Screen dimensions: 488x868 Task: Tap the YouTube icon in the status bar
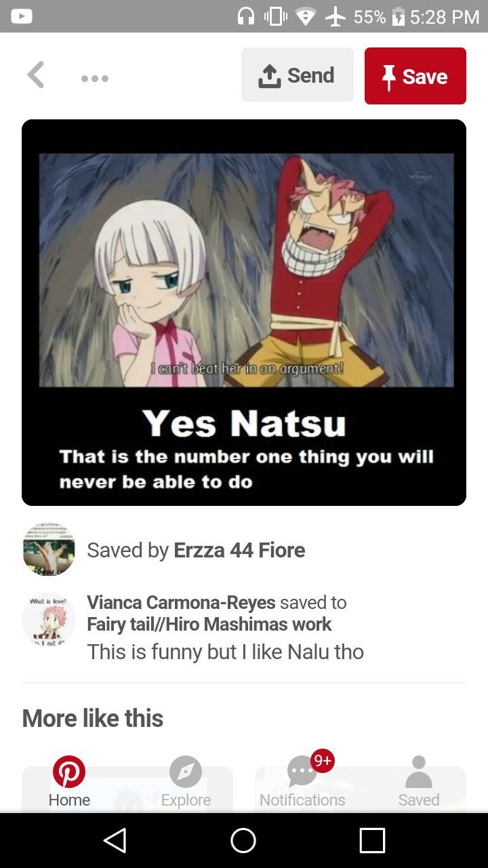[x=21, y=16]
